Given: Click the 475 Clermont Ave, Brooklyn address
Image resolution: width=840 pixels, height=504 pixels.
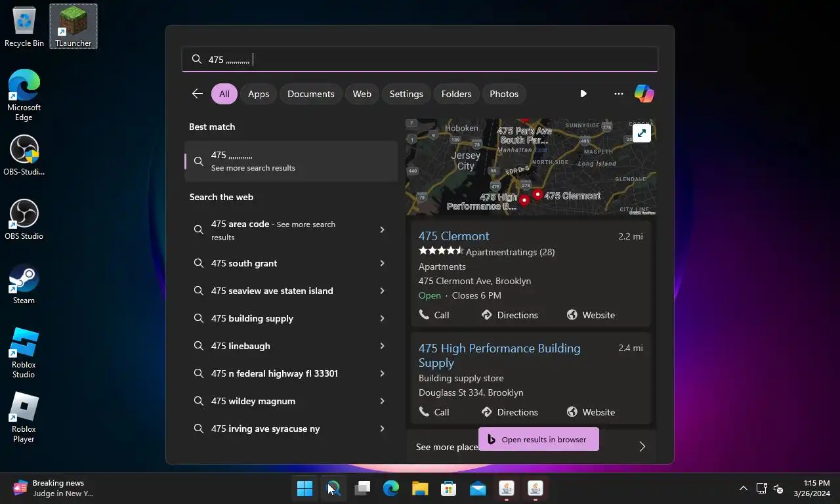Looking at the screenshot, I should (x=475, y=281).
